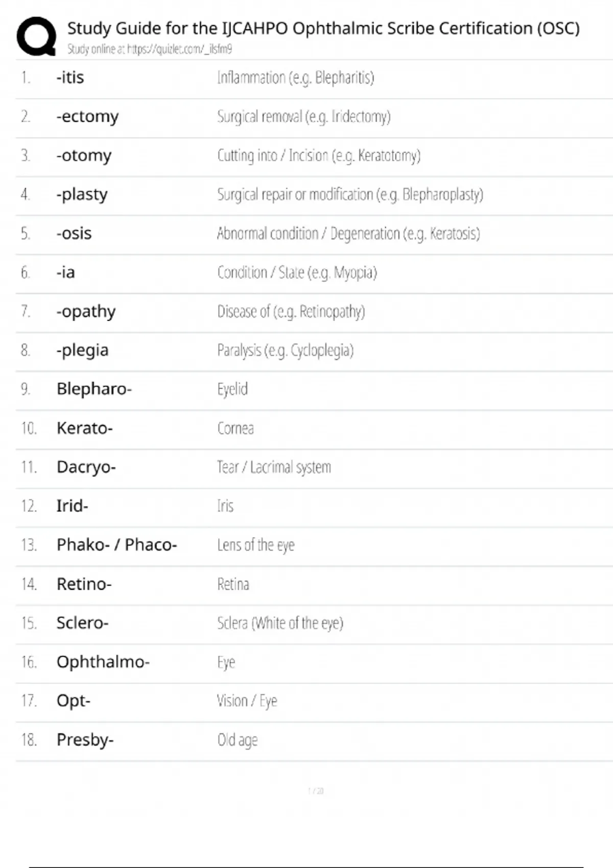The image size is (613, 868).
Task: Click the "Presby-" term
Action: click(85, 740)
